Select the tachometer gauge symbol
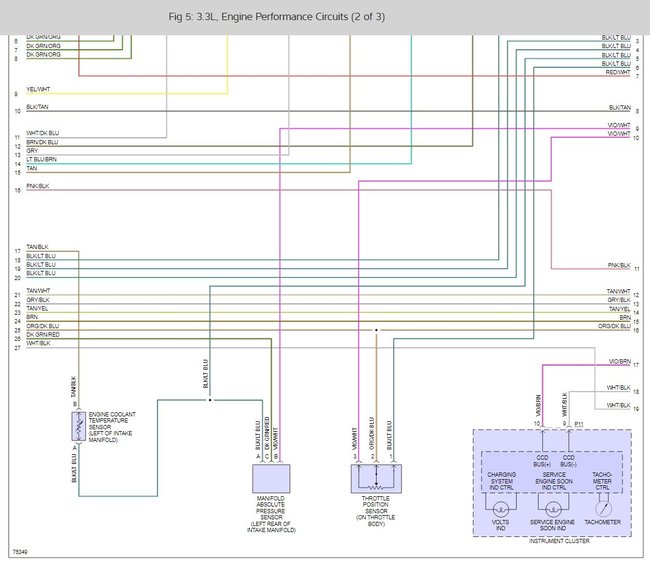This screenshot has width=650, height=565. 603,509
